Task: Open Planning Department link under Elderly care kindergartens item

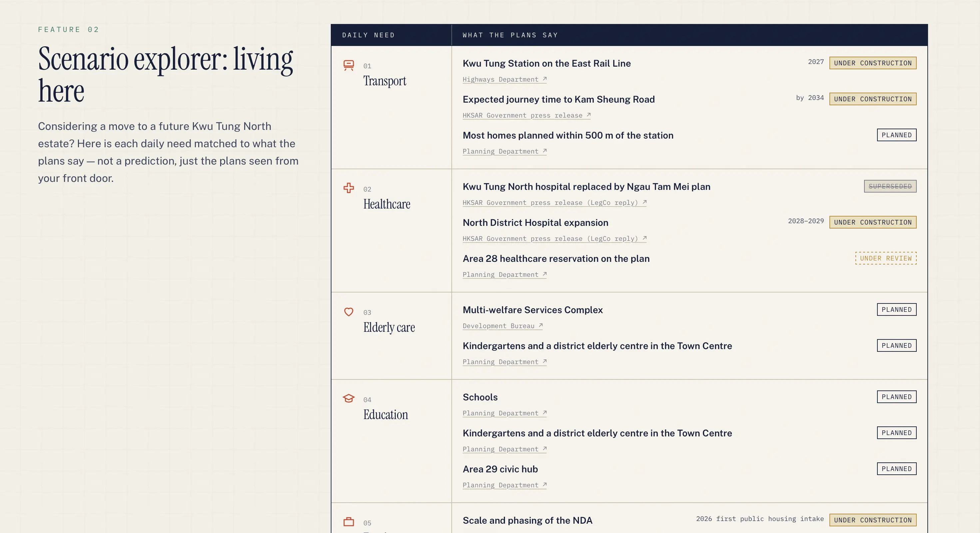Action: coord(504,362)
